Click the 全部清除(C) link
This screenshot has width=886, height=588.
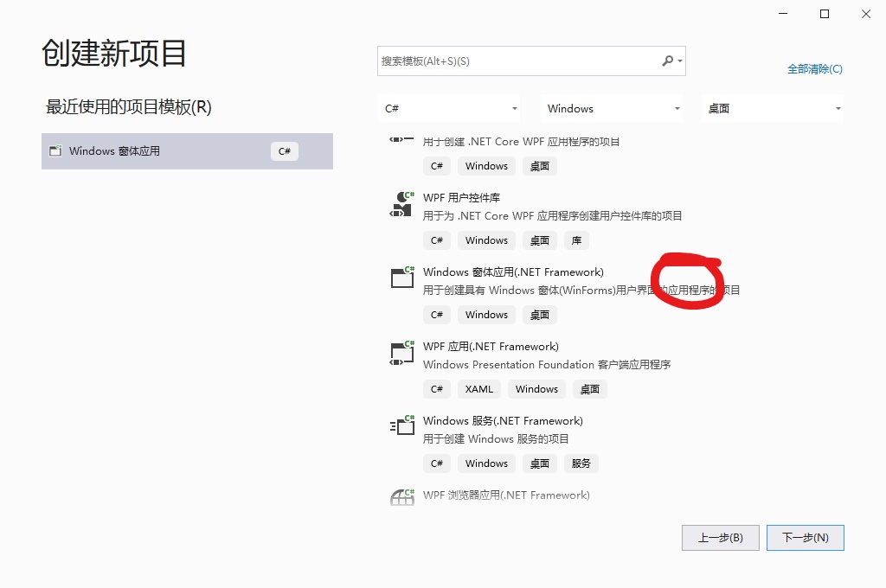point(815,69)
